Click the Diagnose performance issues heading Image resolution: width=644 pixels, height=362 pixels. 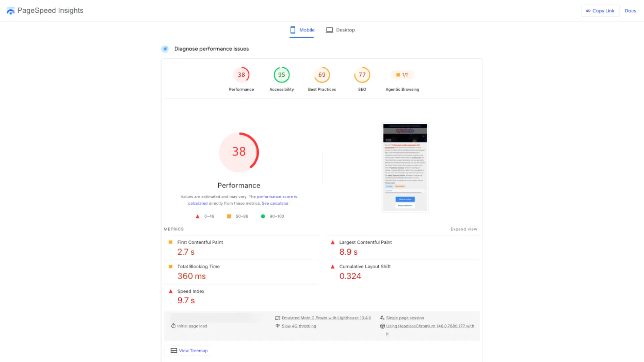212,49
